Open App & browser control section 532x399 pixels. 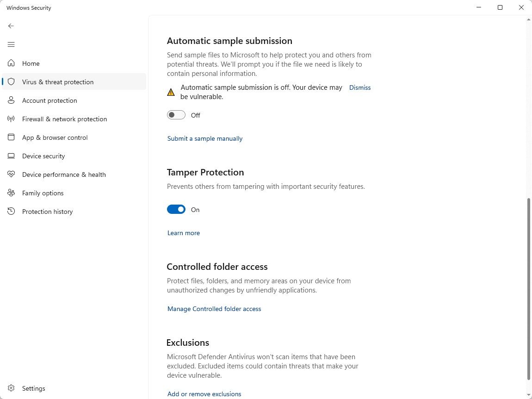[x=74, y=137]
